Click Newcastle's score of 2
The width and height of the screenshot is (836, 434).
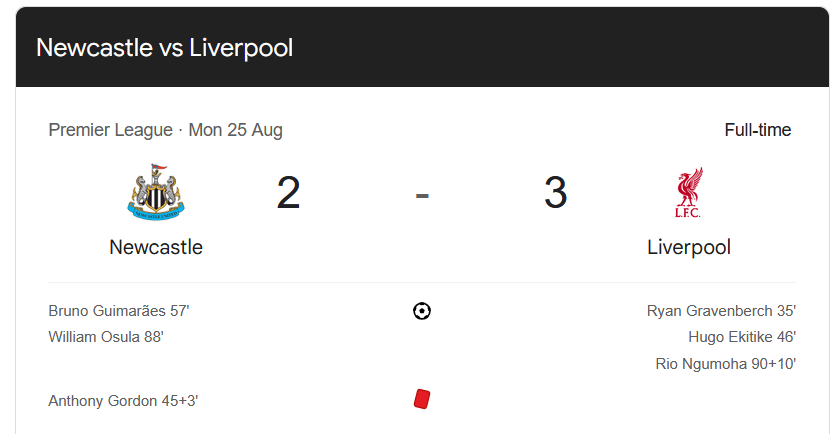tap(288, 192)
